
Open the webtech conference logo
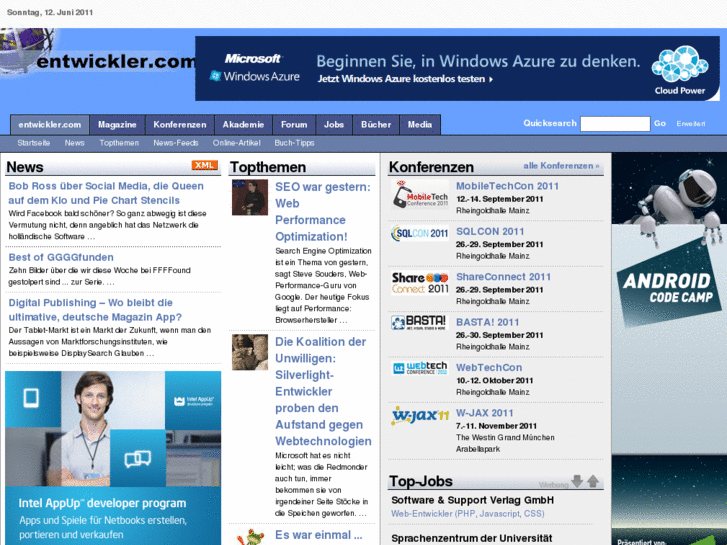[x=419, y=368]
